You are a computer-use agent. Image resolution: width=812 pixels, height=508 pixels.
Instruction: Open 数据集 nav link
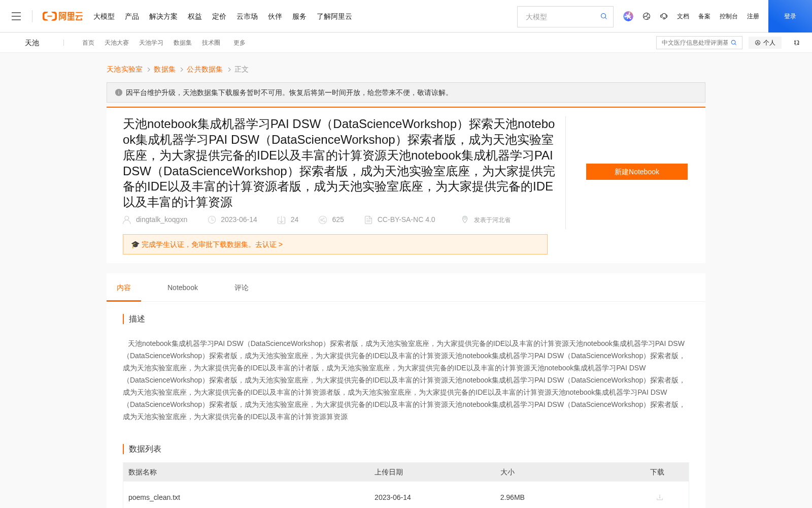(x=183, y=43)
